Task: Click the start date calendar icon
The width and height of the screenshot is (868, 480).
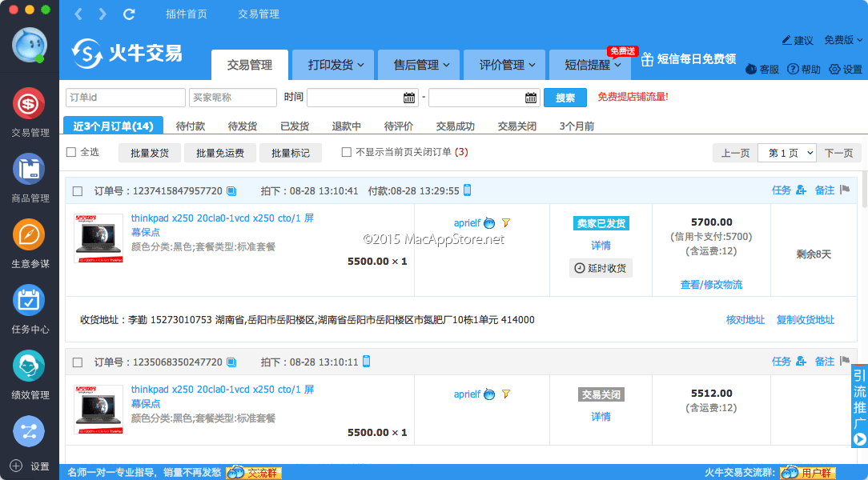Action: (410, 98)
